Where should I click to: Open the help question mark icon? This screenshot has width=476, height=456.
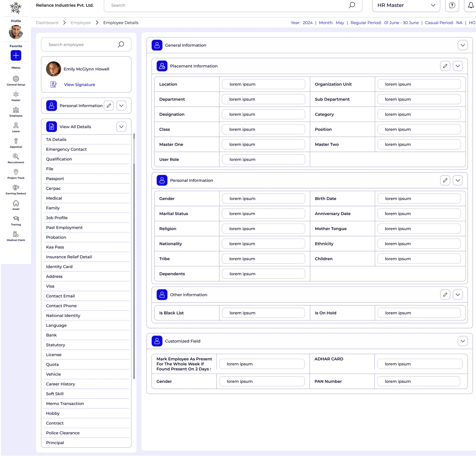pyautogui.click(x=452, y=5)
